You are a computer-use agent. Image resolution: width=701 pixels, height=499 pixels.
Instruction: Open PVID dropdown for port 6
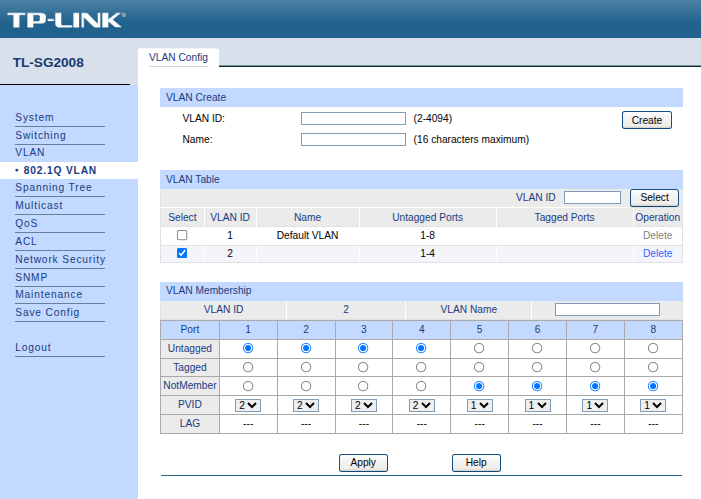click(x=537, y=405)
